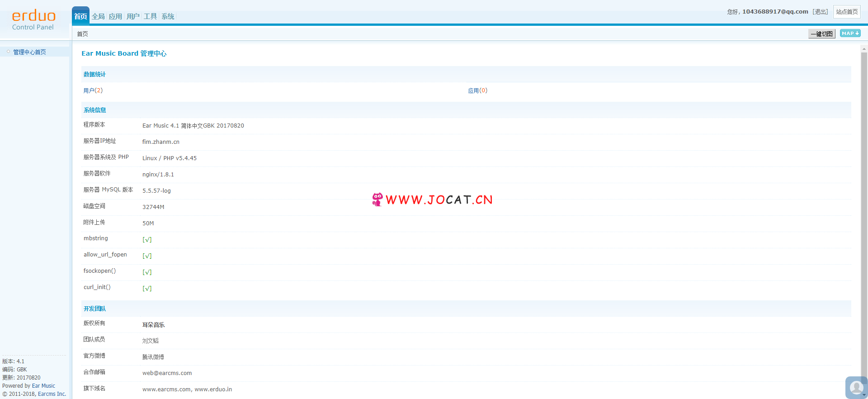Open the 应用 menu
This screenshot has height=399, width=868.
click(x=115, y=16)
